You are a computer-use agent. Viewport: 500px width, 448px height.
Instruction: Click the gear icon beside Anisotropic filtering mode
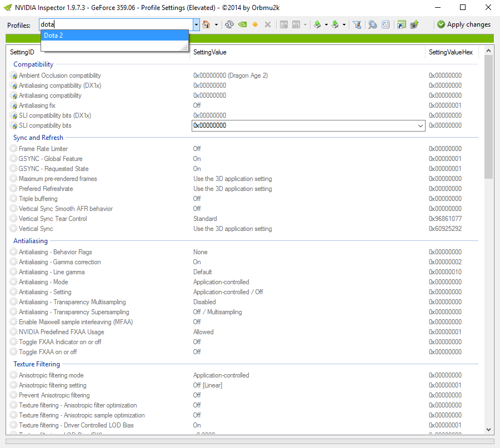13,375
